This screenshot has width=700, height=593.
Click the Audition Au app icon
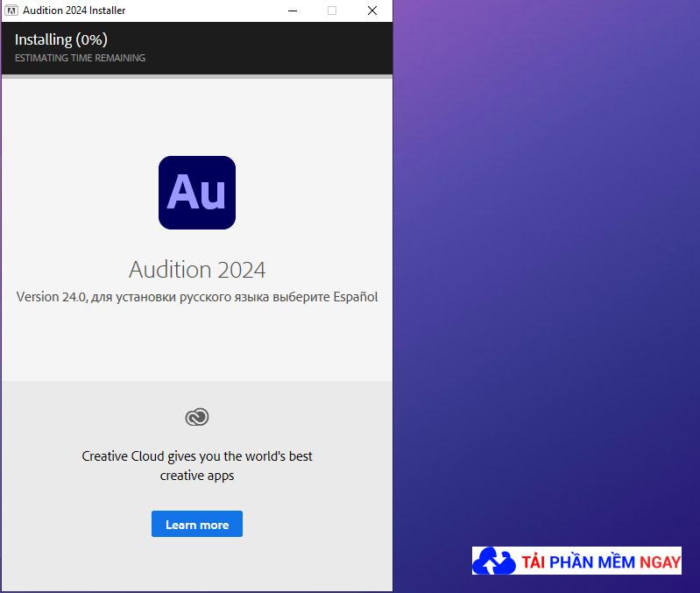coord(197,193)
